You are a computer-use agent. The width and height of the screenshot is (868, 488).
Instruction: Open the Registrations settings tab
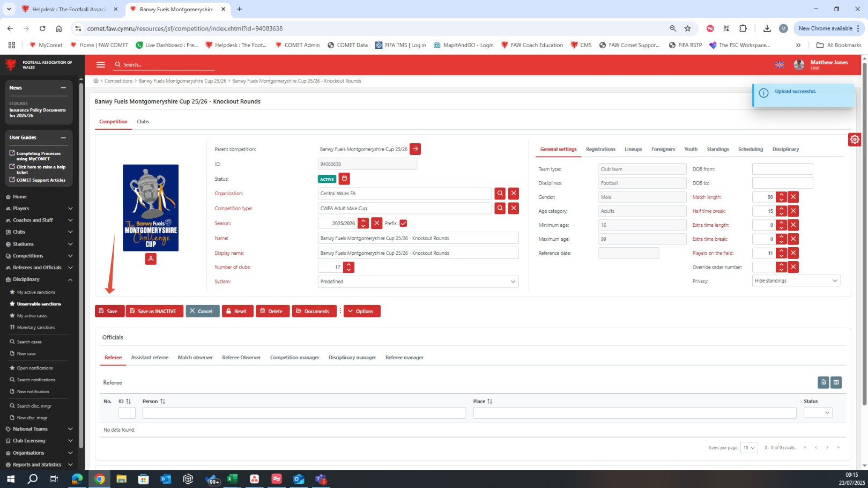click(600, 149)
